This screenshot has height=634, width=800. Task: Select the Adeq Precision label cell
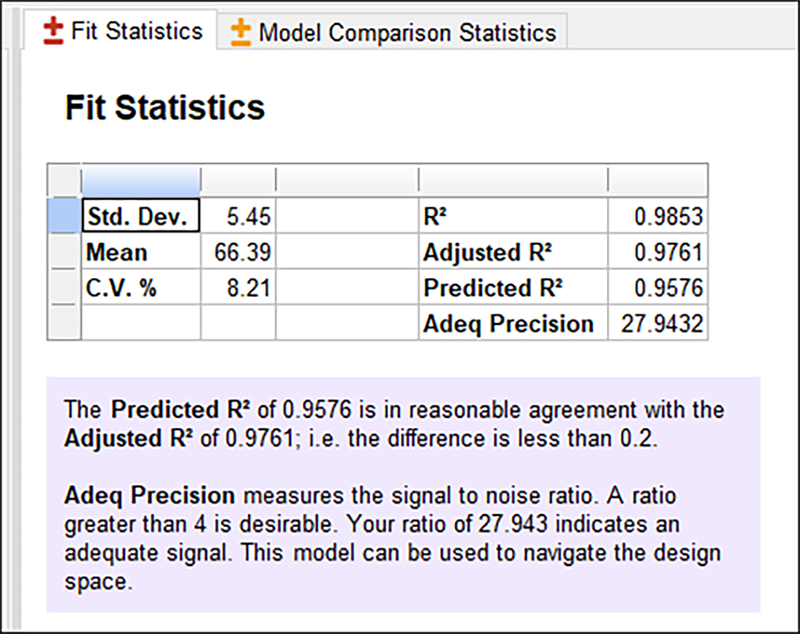(513, 324)
